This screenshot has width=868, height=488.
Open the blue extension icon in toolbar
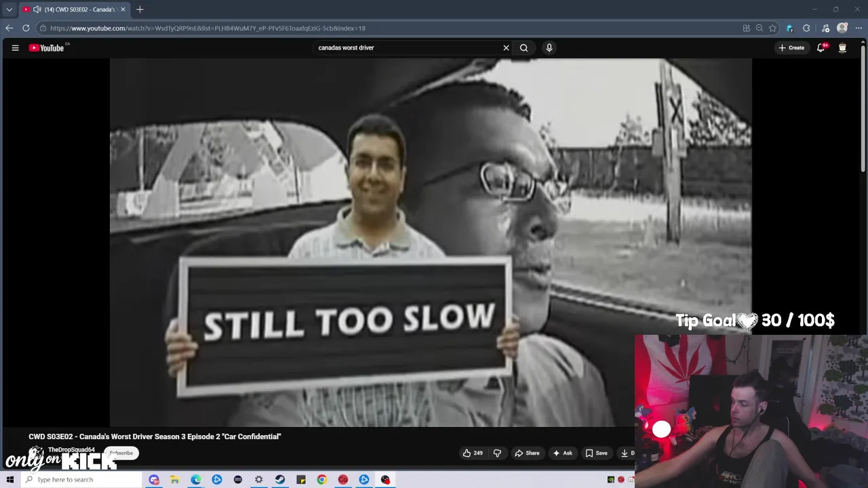click(x=789, y=28)
